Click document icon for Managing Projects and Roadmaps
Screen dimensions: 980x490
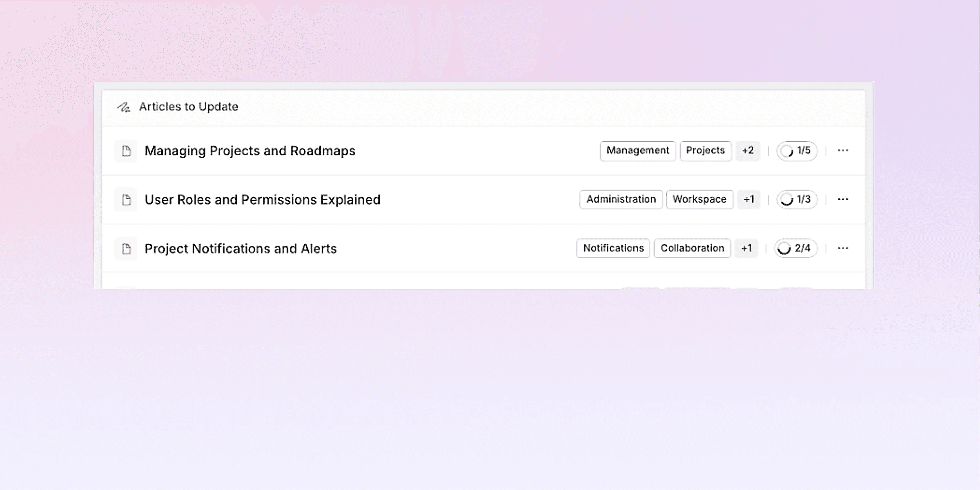[x=126, y=151]
